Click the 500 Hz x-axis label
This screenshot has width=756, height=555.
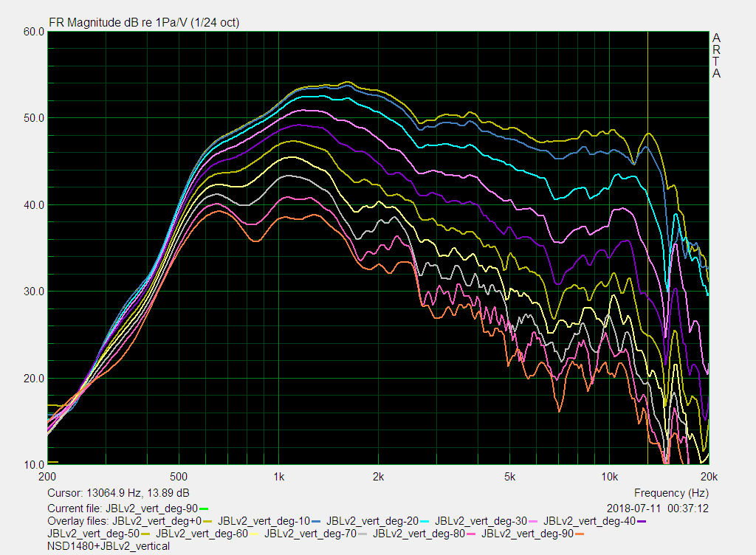(x=179, y=477)
